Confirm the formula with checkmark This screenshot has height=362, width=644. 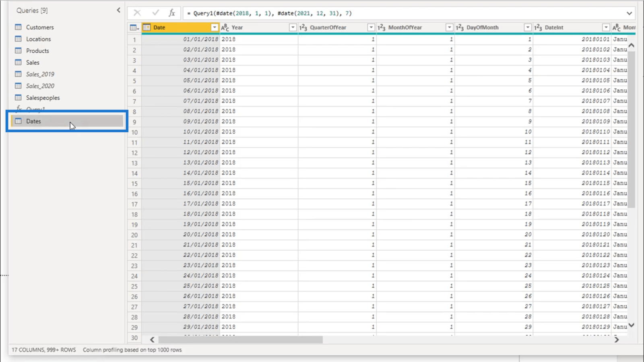pos(155,13)
